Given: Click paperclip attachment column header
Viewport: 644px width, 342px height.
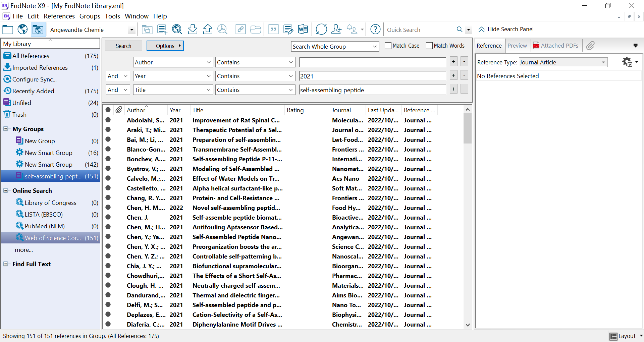Looking at the screenshot, I should pyautogui.click(x=119, y=110).
